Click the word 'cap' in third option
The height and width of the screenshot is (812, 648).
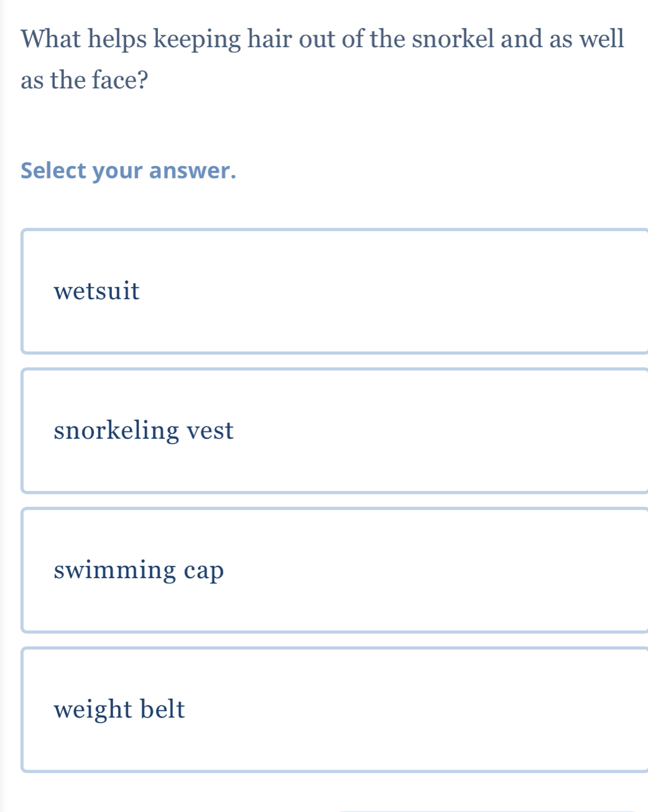point(204,571)
